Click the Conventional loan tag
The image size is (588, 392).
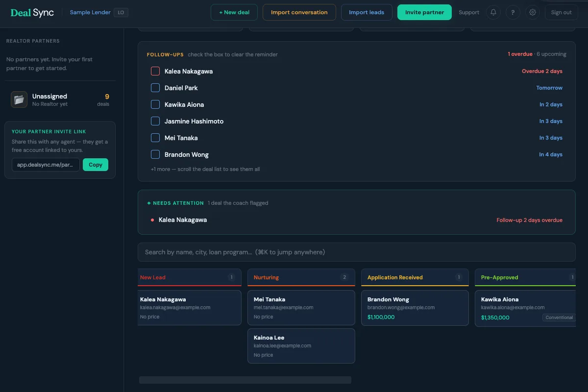pyautogui.click(x=559, y=318)
